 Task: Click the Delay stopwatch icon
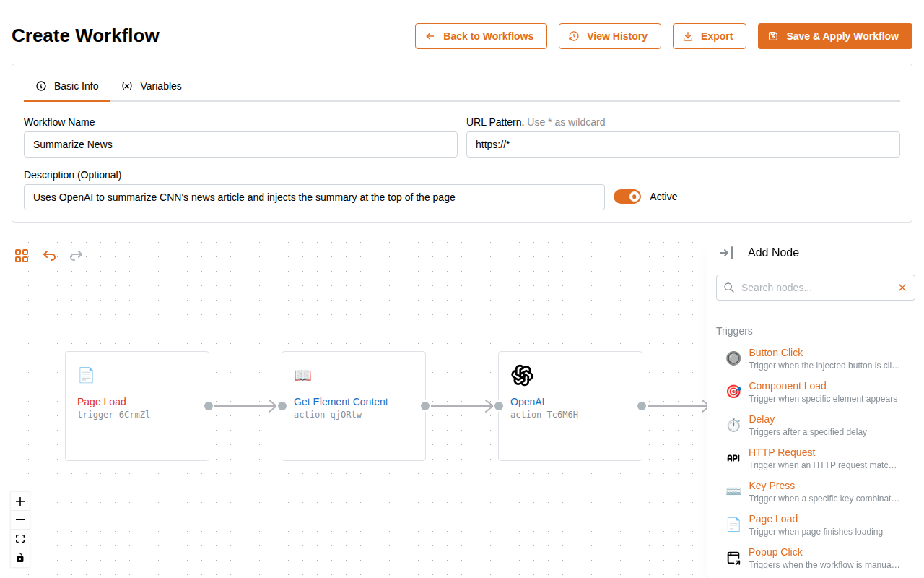pos(733,424)
